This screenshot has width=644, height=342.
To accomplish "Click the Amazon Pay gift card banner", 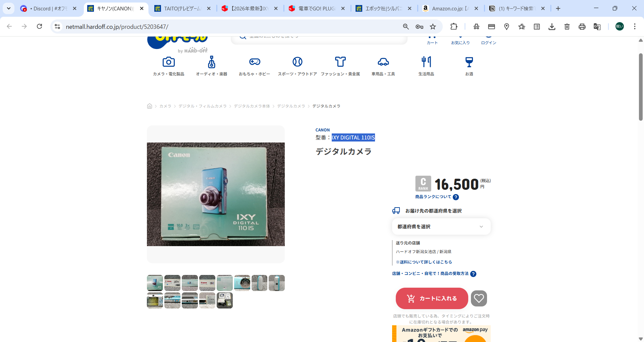I will 441,334.
